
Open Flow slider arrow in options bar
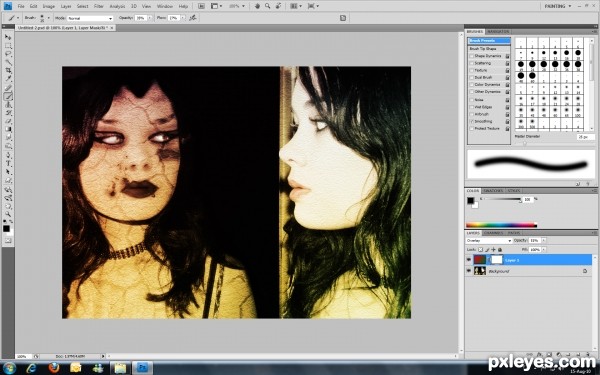click(x=183, y=18)
